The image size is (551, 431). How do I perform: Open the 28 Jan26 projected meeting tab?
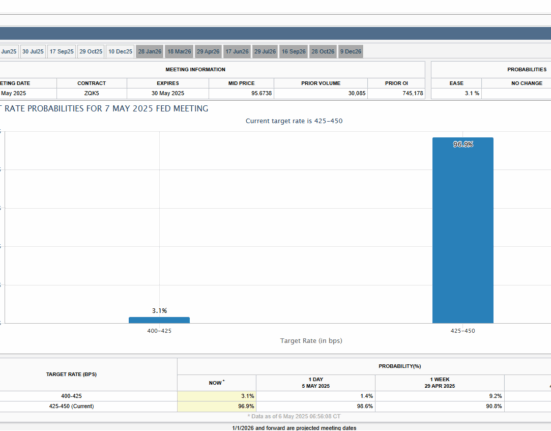(150, 52)
